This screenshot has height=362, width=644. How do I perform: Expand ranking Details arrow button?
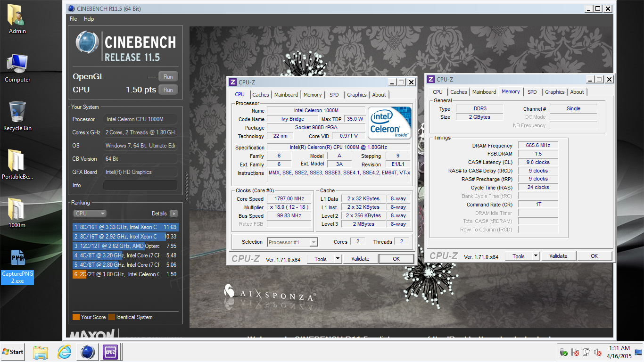173,214
